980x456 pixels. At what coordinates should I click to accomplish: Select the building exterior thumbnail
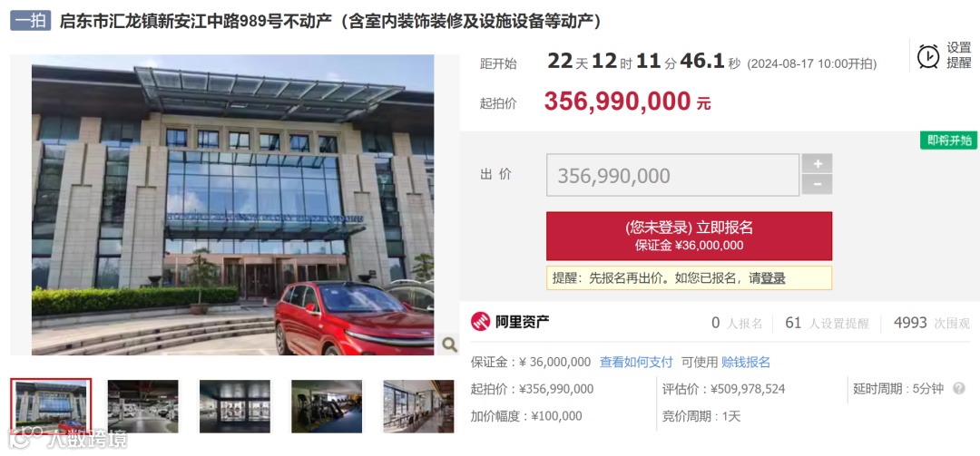click(x=51, y=406)
